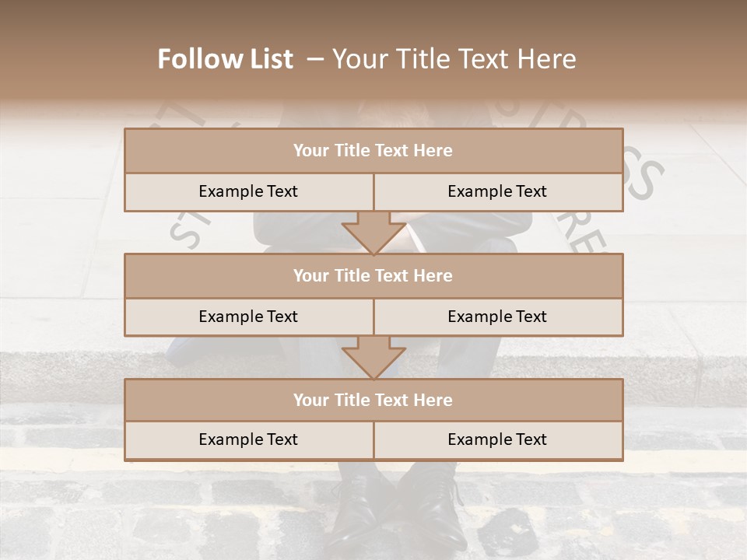Select the second block's title header
The height and width of the screenshot is (560, 747).
click(373, 275)
